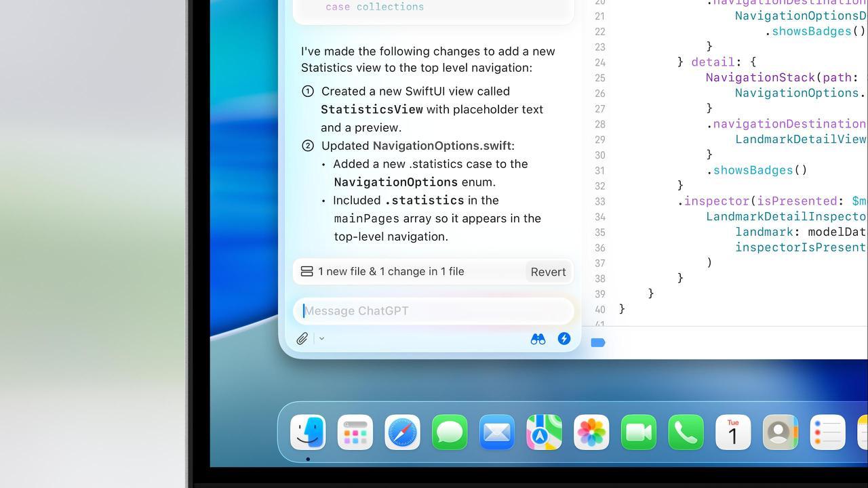Click the "mainPages" code term in chat

pyautogui.click(x=367, y=219)
